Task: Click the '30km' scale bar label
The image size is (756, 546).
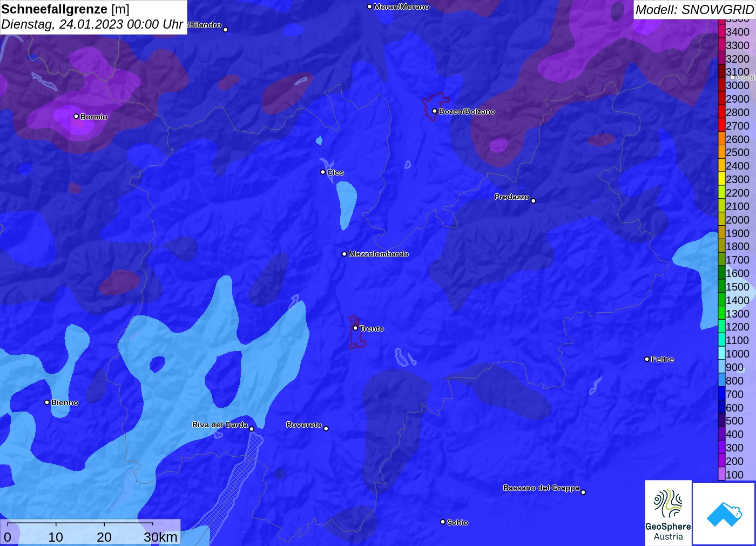Action: pyautogui.click(x=160, y=537)
